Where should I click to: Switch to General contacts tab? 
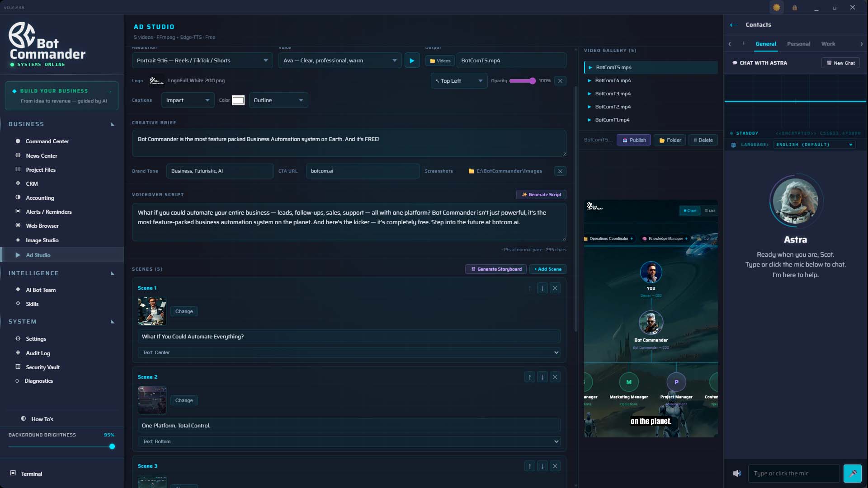point(766,44)
